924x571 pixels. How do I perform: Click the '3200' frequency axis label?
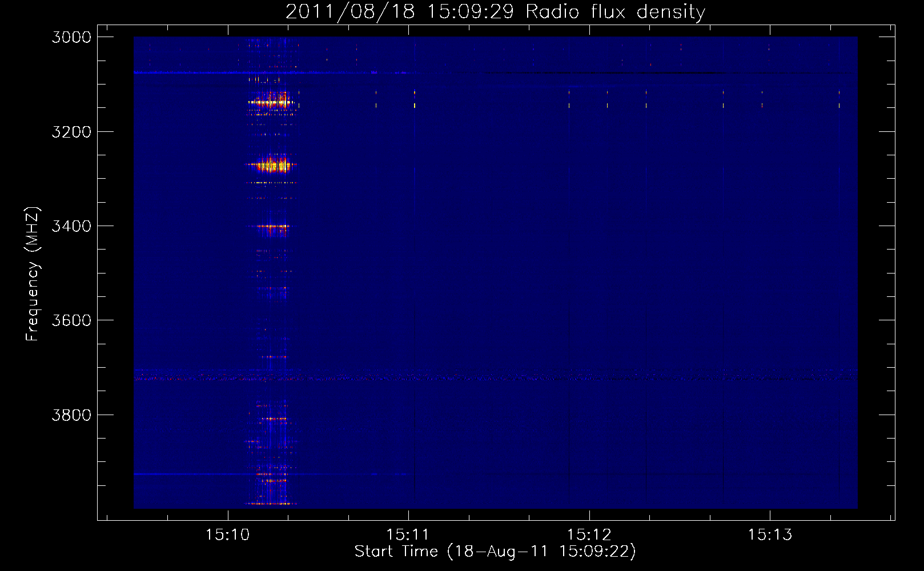(x=71, y=132)
